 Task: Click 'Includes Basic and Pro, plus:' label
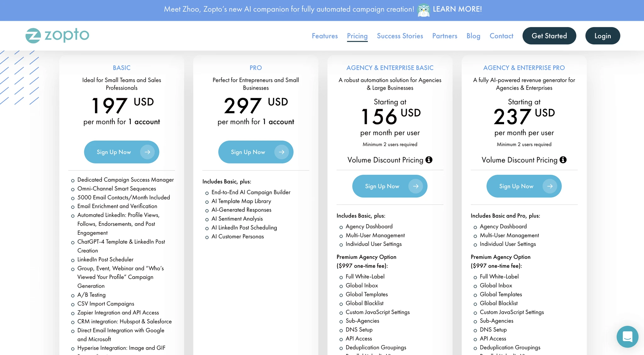tap(505, 216)
